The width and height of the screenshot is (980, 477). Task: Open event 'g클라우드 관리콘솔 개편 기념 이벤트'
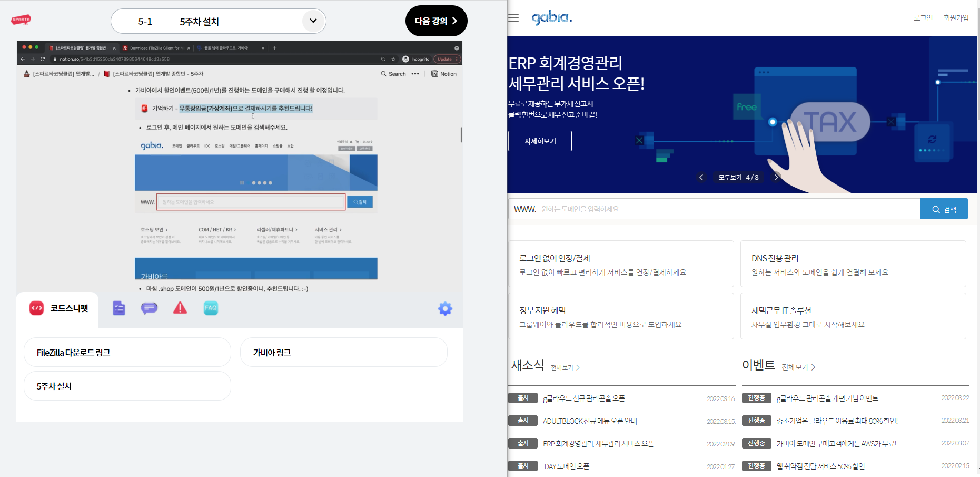coord(827,398)
